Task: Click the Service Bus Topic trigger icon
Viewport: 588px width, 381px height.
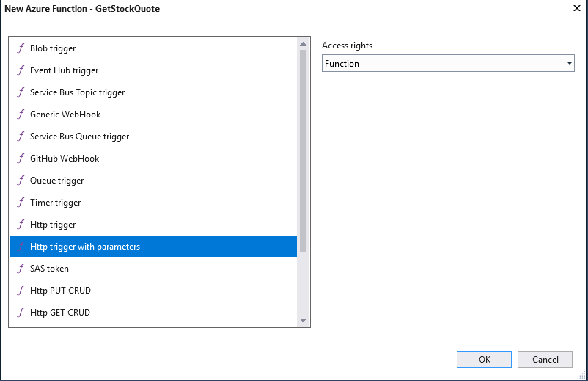Action: coord(21,92)
